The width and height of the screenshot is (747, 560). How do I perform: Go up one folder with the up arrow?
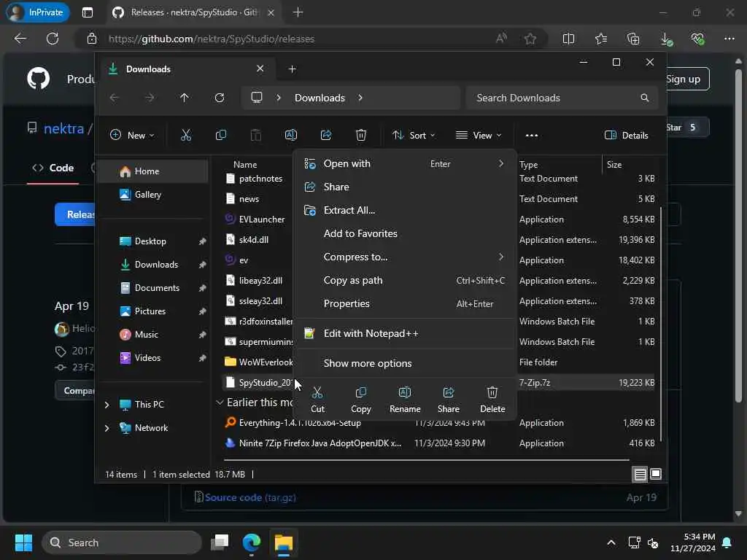click(185, 98)
